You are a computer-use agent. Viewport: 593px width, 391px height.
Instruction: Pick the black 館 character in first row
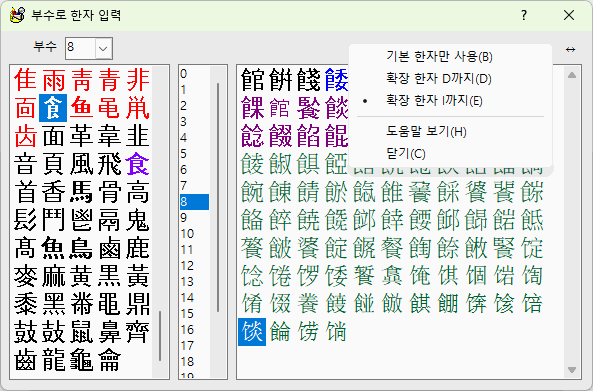pos(252,80)
